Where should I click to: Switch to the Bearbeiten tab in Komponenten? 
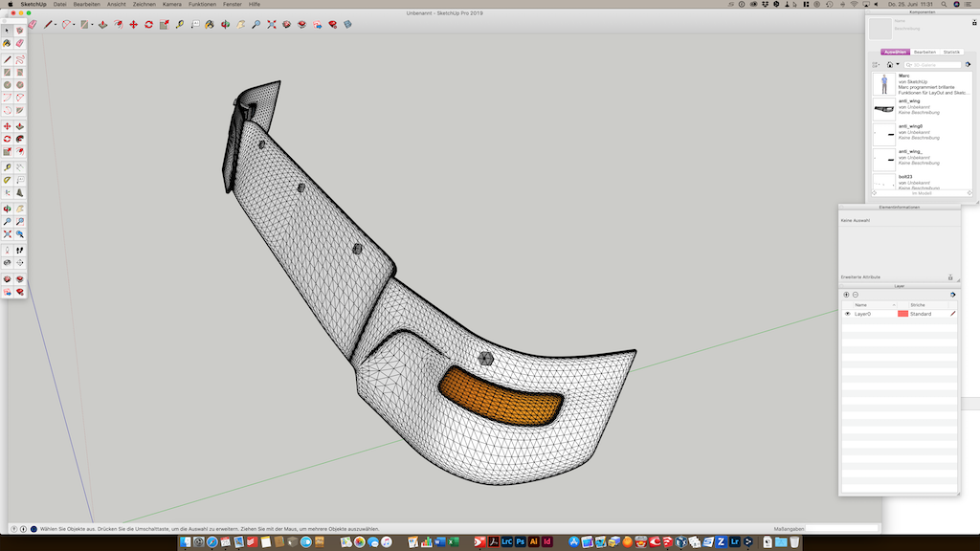tap(924, 52)
